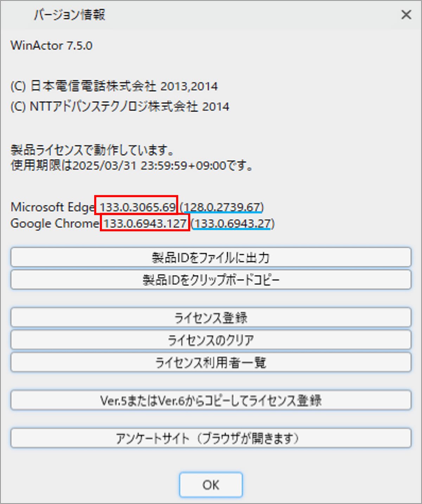
Task: Click Ver.5またはVer.6からコピーしてライセンス登録
Action: click(x=210, y=400)
